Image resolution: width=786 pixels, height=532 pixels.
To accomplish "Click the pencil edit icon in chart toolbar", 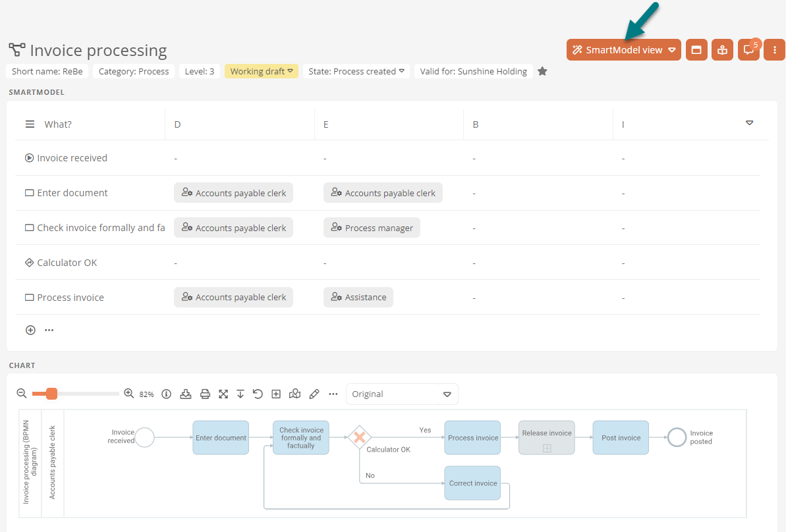I will (314, 394).
